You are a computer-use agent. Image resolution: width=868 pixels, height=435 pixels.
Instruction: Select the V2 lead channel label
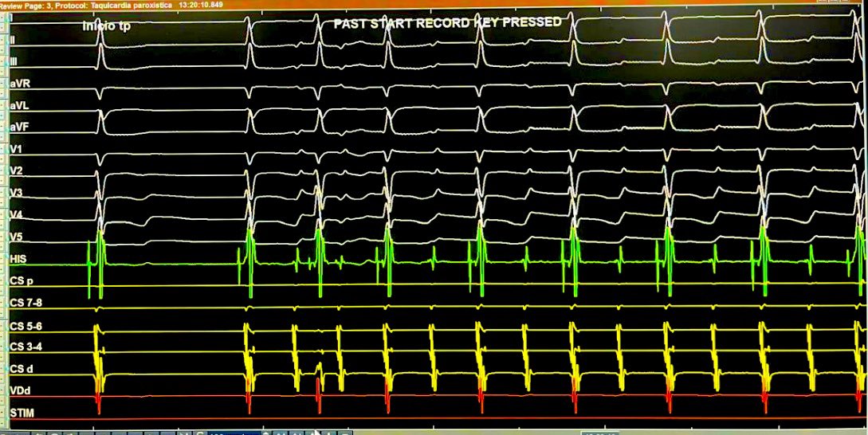pos(15,171)
